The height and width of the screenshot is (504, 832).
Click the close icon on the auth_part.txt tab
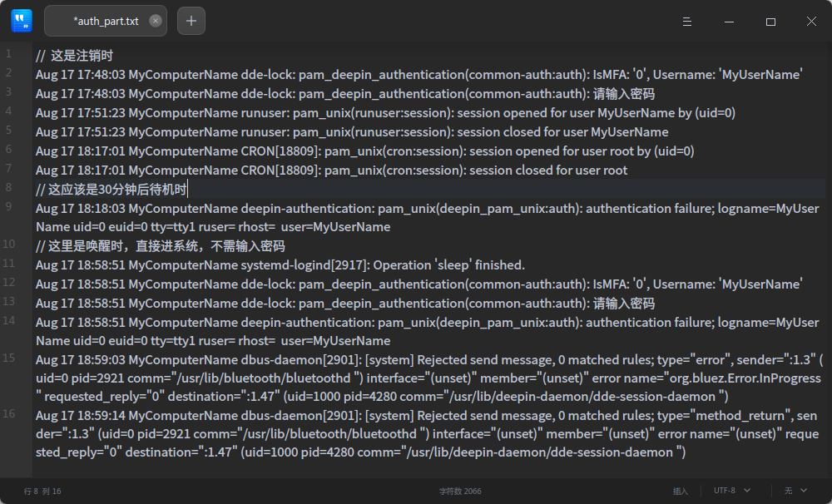pyautogui.click(x=155, y=20)
